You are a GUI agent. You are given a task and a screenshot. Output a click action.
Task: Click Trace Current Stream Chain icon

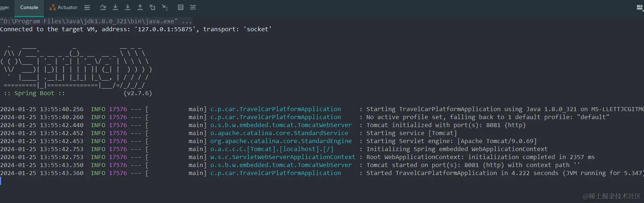point(193,7)
